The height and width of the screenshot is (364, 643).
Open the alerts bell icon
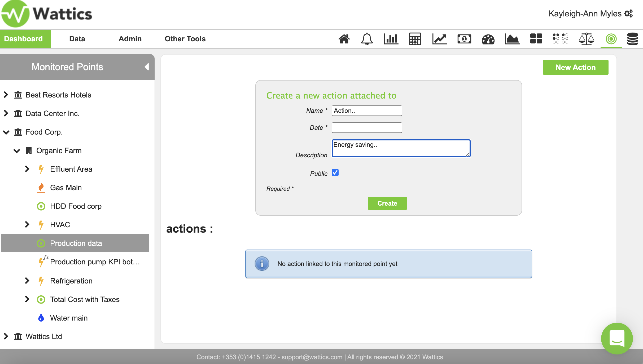pyautogui.click(x=367, y=39)
